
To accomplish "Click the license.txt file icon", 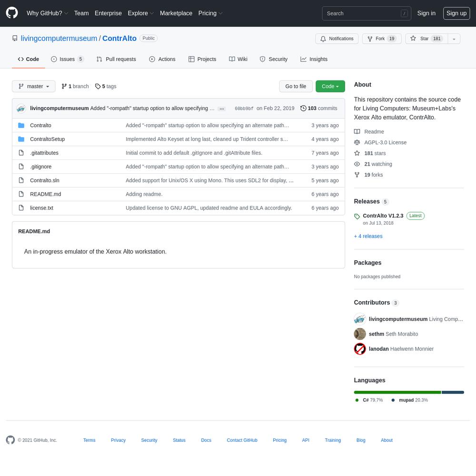I will 21,208.
